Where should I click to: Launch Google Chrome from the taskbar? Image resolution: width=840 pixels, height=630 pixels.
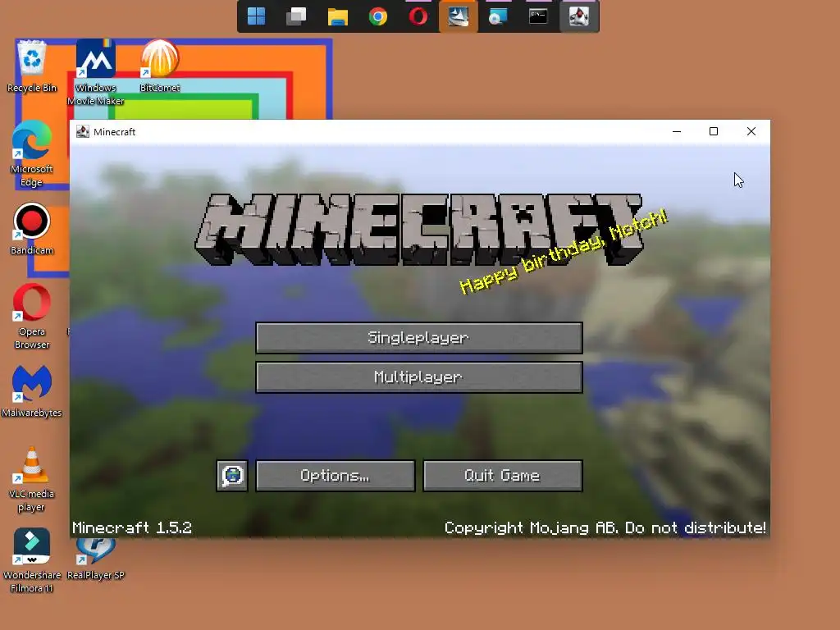(377, 16)
